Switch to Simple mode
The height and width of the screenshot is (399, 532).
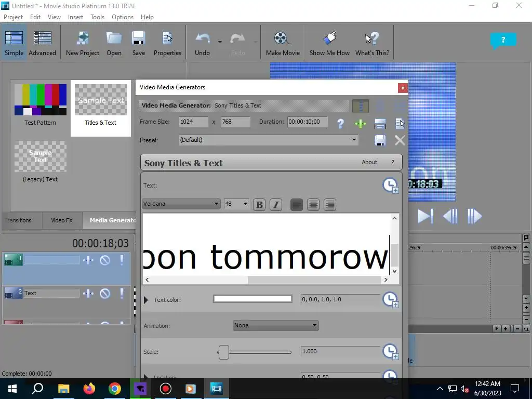14,43
